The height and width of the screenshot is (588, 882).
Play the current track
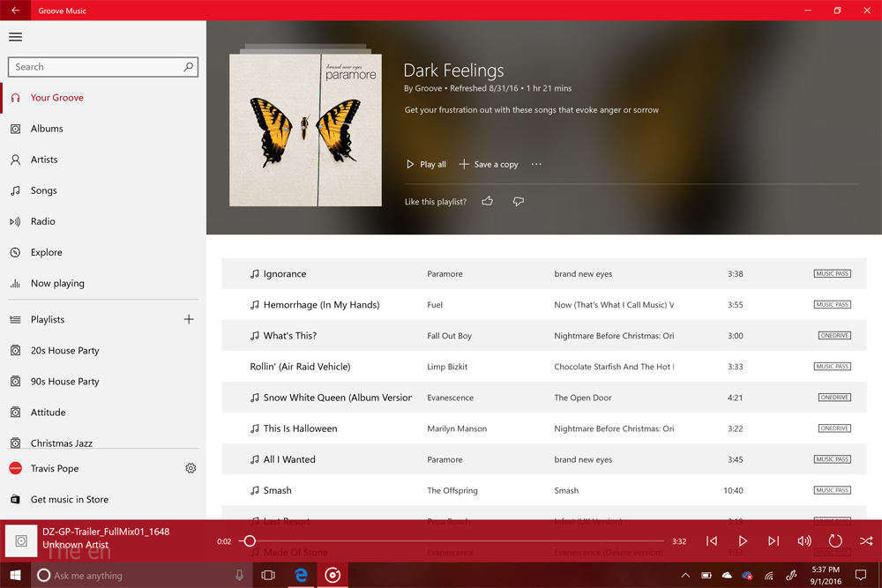(x=743, y=540)
